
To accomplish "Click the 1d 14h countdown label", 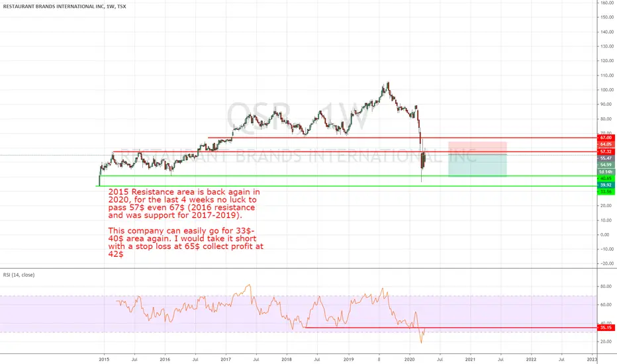I will pos(606,172).
